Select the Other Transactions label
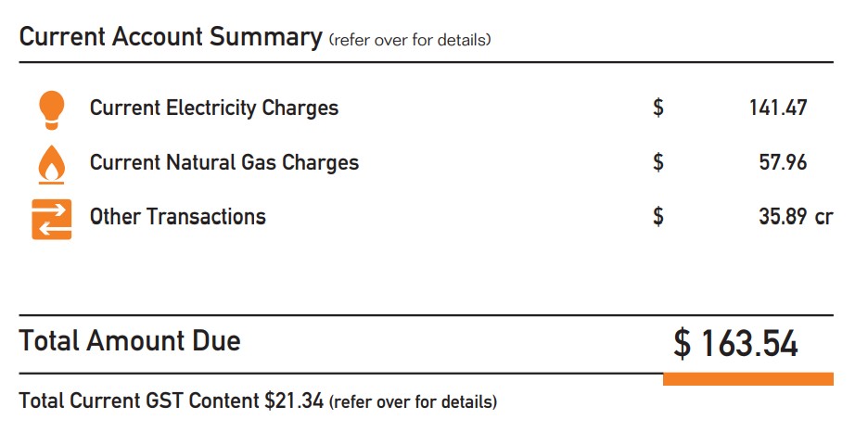The height and width of the screenshot is (445, 868). pyautogui.click(x=178, y=216)
